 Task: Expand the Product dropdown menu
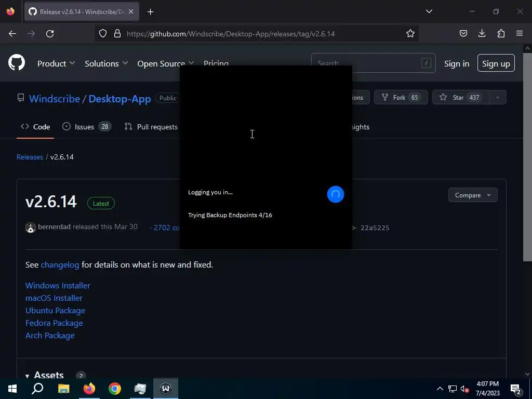click(56, 63)
